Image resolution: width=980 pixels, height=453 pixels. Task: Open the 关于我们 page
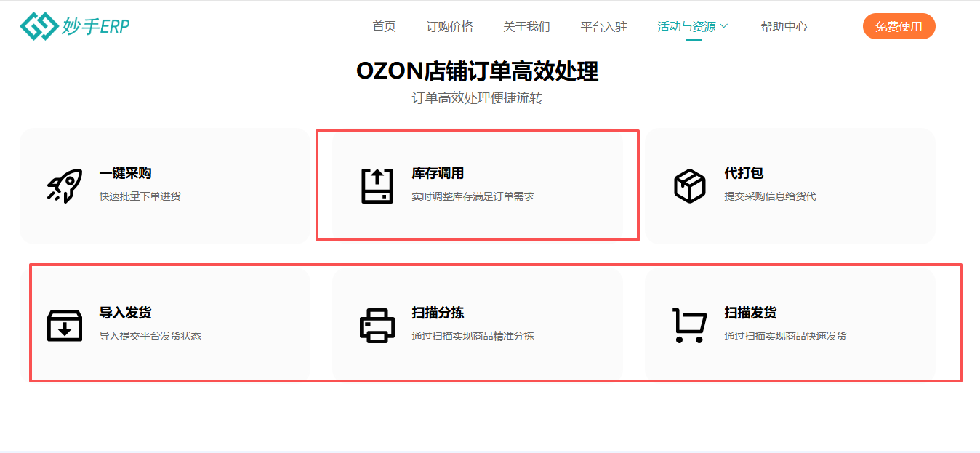[526, 27]
